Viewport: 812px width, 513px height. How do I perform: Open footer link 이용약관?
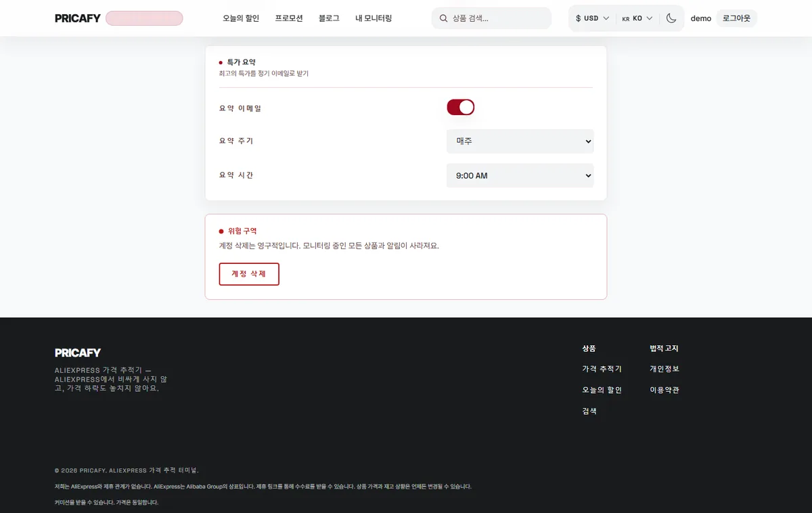point(664,390)
